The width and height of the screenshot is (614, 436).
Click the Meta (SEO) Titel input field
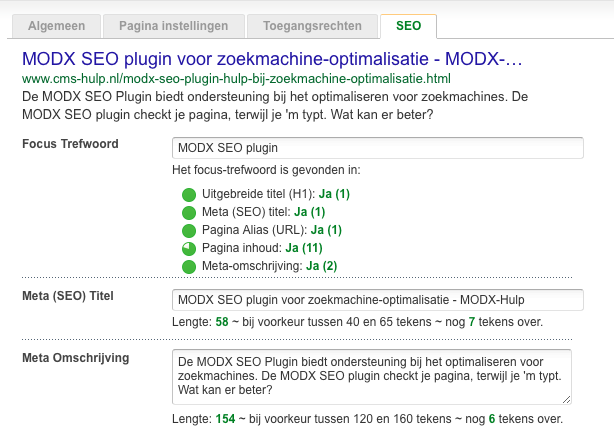[x=377, y=300]
